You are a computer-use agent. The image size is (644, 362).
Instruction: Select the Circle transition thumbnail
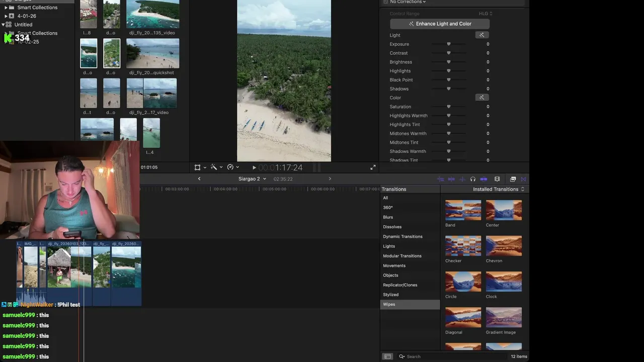[463, 282]
